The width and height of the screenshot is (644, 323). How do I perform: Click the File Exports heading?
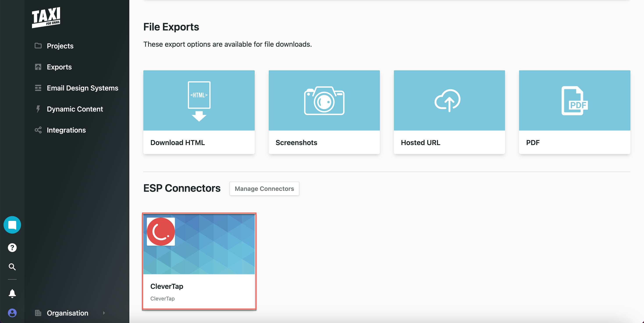coord(171,27)
